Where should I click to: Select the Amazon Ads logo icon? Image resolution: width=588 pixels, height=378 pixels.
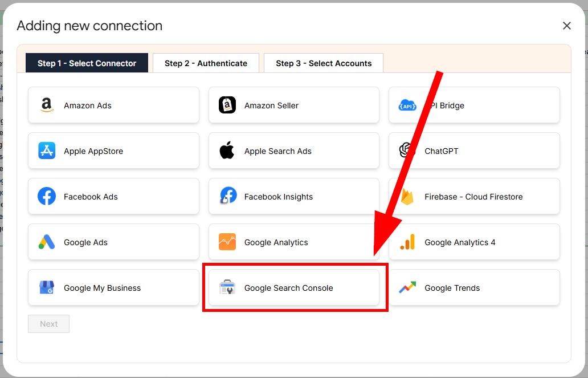coord(47,105)
